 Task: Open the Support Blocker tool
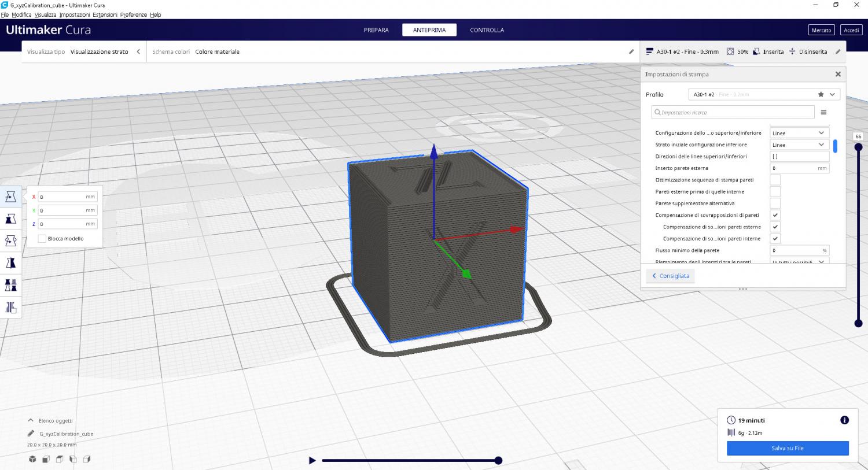coord(10,307)
